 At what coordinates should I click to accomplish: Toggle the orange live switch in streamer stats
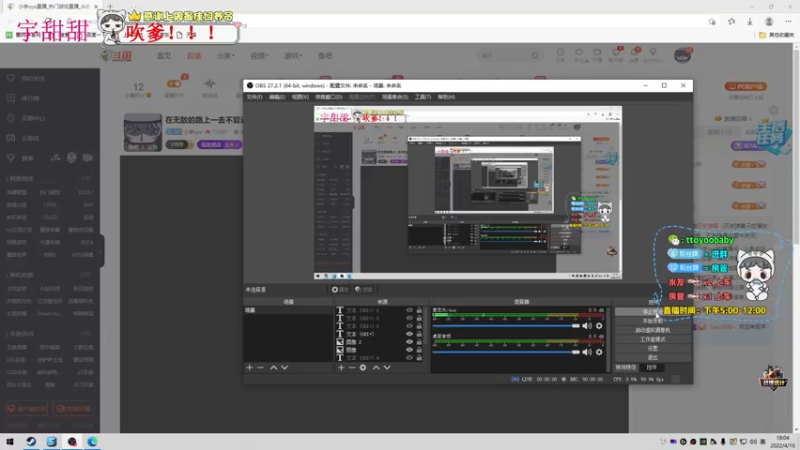174,84
